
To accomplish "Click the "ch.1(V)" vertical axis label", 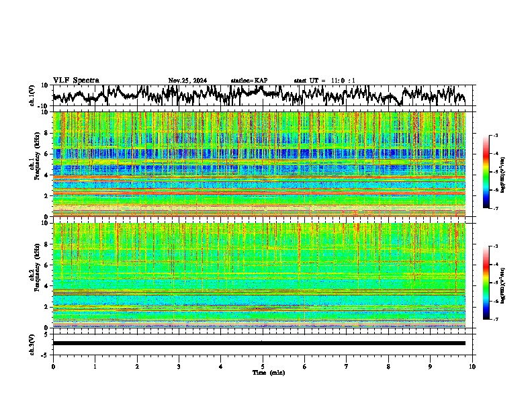I will tap(32, 95).
